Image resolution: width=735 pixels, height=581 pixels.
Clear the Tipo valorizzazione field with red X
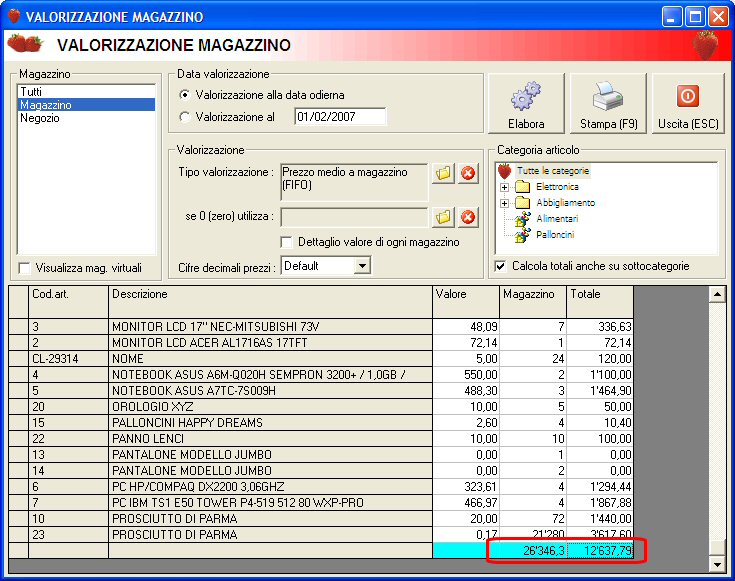click(x=468, y=173)
